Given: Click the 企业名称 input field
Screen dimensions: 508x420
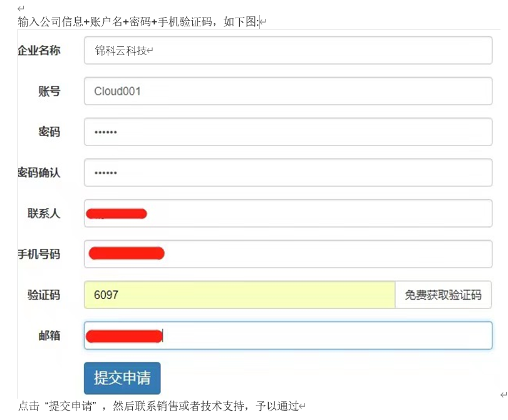Looking at the screenshot, I should point(288,50).
